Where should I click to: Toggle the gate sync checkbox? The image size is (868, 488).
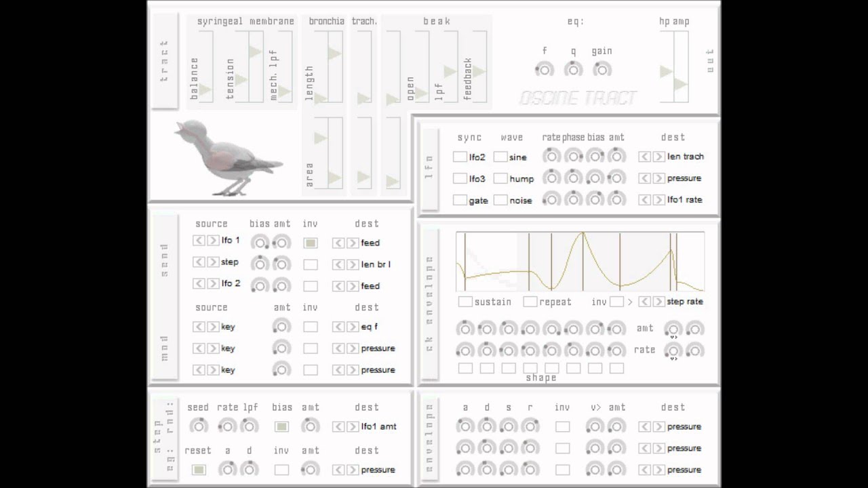point(460,201)
